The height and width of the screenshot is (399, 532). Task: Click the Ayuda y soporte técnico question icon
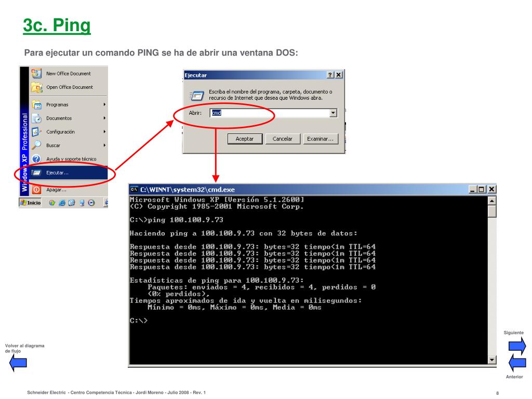pyautogui.click(x=36, y=159)
